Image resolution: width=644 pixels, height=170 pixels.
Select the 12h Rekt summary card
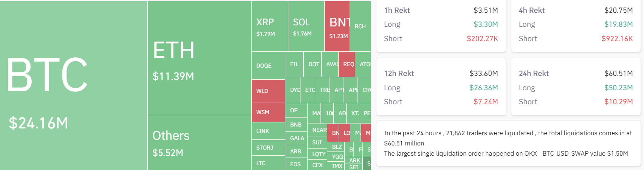click(441, 87)
